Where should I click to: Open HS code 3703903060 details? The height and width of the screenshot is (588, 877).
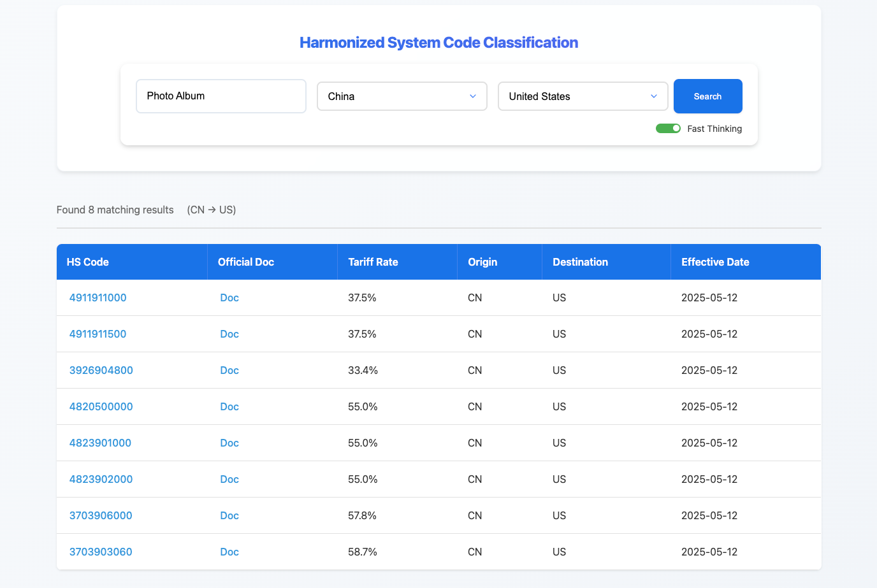101,552
